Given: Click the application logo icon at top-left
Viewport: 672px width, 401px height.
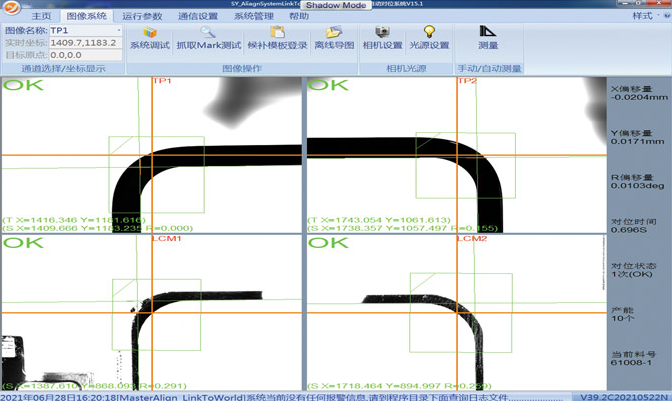Looking at the screenshot, I should [9, 9].
